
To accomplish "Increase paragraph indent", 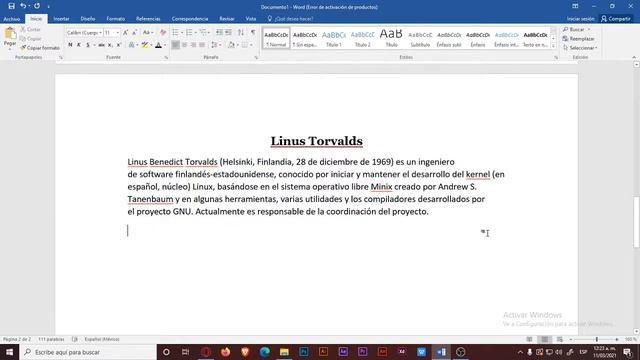I will pos(228,32).
